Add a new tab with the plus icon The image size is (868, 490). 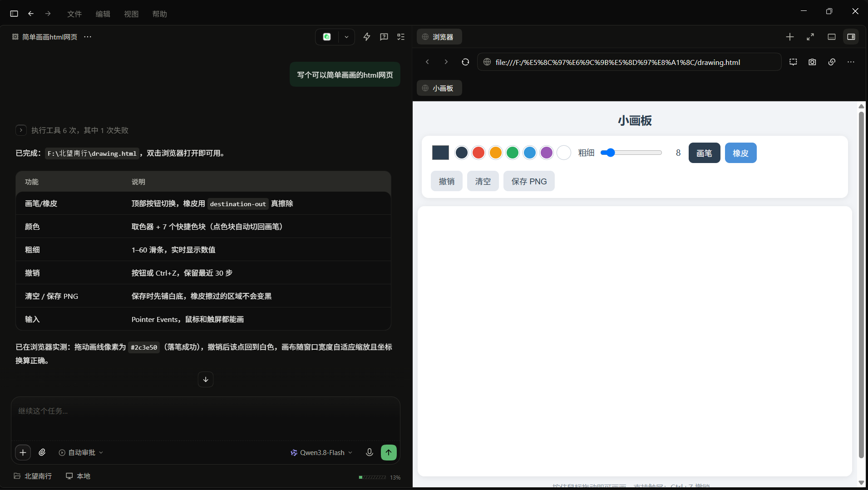tap(790, 37)
